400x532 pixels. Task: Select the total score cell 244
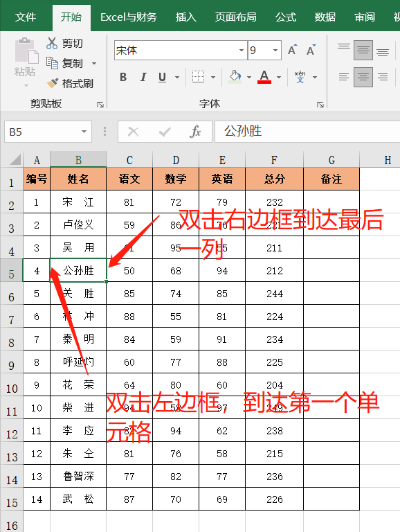click(274, 293)
